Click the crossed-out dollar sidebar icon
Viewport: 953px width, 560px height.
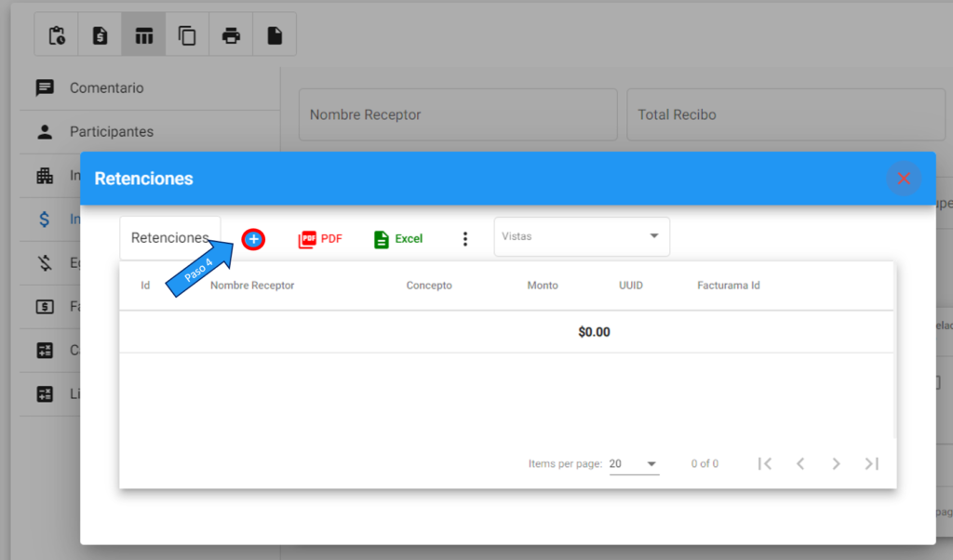[x=45, y=263]
